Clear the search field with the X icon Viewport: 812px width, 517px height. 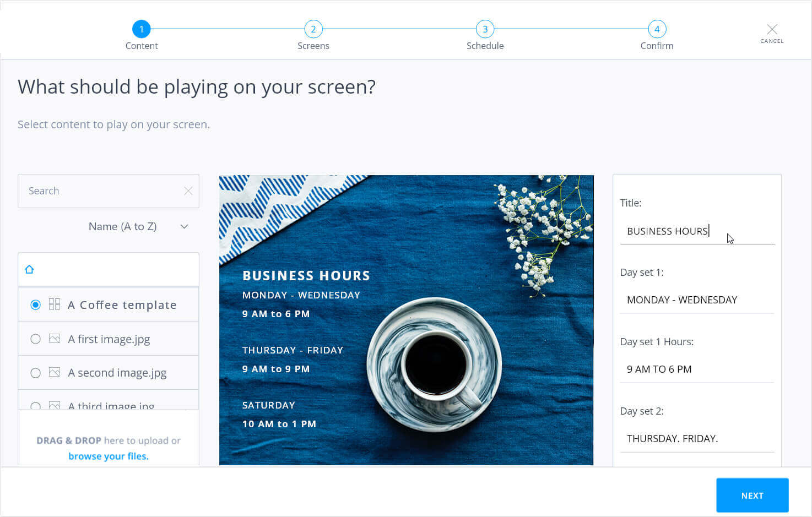pos(188,191)
